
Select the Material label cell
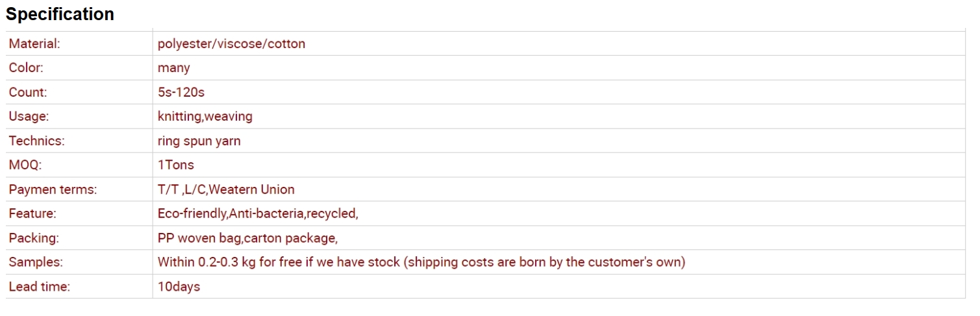pyautogui.click(x=79, y=44)
